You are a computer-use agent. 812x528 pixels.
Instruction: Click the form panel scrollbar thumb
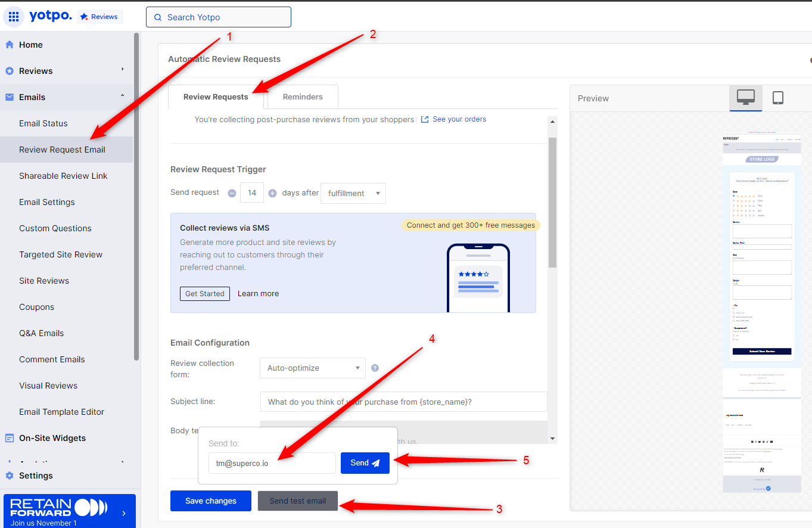tap(552, 203)
